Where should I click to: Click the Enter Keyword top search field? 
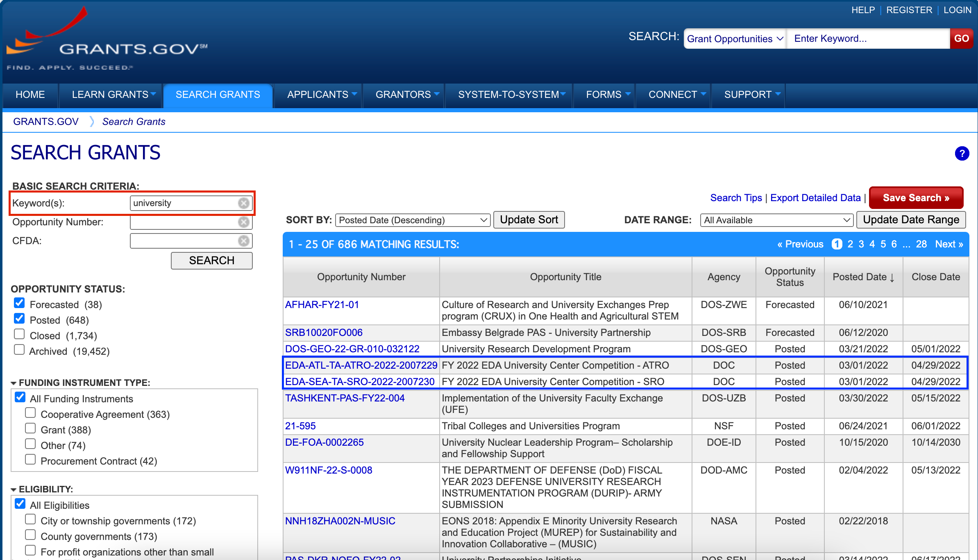point(869,39)
